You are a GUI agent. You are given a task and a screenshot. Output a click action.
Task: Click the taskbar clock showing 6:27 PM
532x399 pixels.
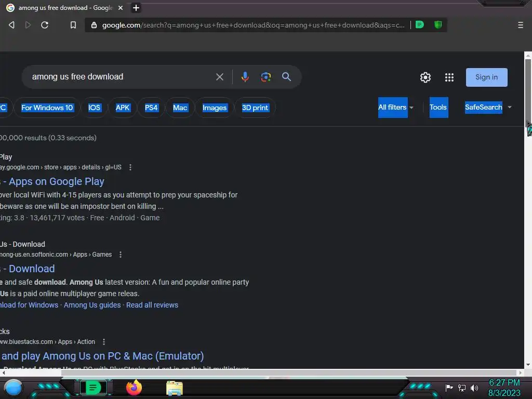tap(504, 388)
